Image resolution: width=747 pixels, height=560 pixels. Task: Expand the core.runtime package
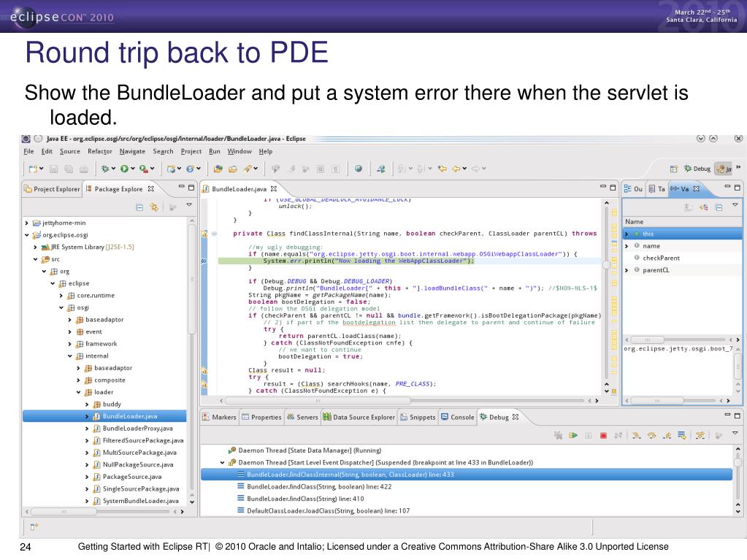(x=61, y=296)
